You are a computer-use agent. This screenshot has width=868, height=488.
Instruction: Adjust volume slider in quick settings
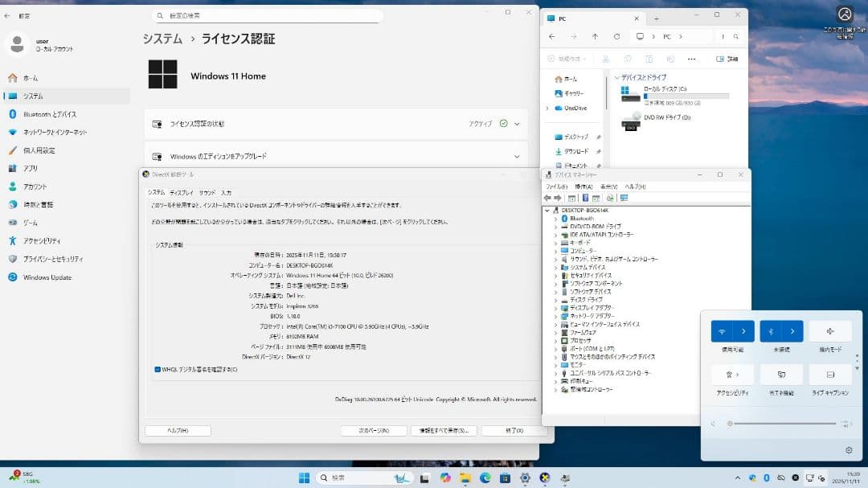tap(782, 424)
